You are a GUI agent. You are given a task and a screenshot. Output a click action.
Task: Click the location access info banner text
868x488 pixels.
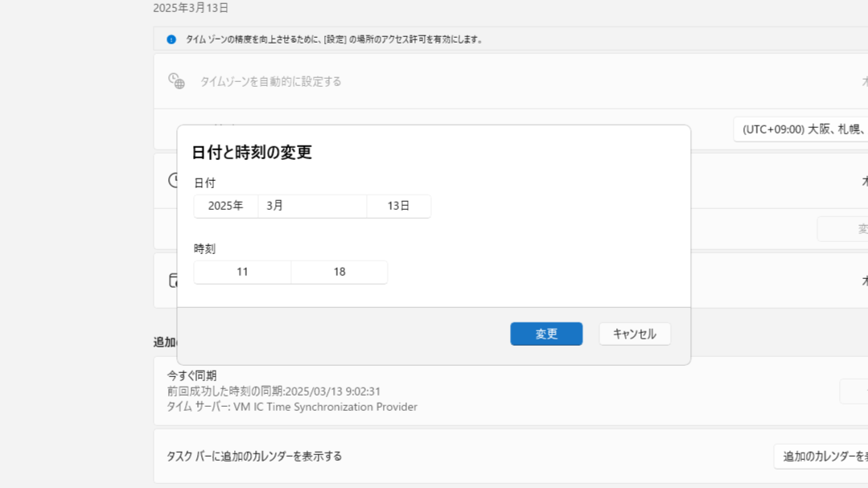tap(334, 39)
